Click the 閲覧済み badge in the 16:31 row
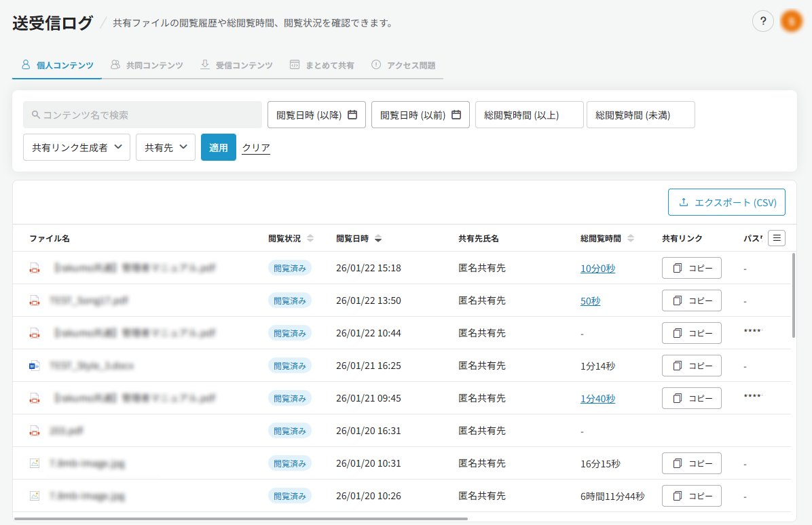 289,431
